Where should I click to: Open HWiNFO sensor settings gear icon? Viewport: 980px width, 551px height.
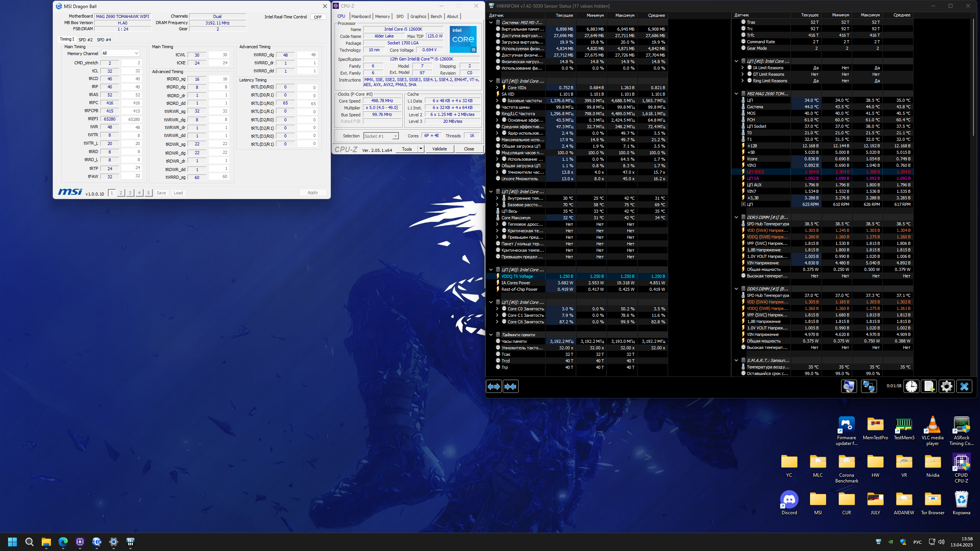(947, 386)
